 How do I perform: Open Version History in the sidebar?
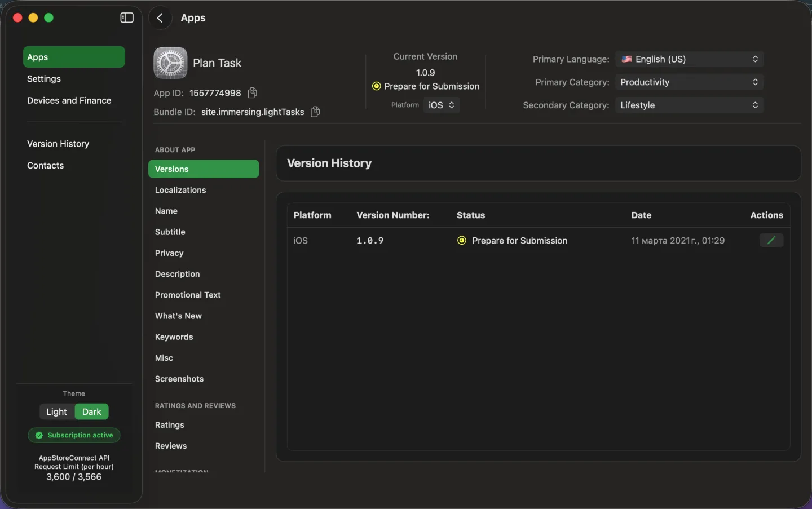[58, 144]
